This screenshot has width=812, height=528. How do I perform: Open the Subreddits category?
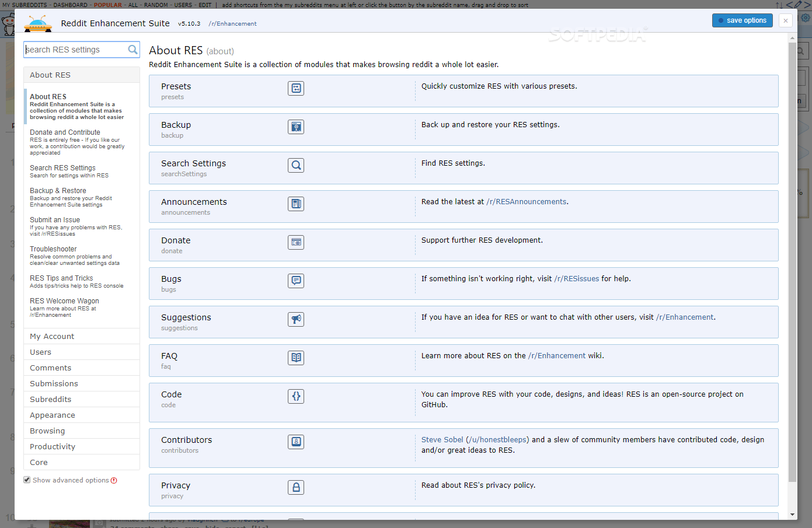[x=82, y=399]
